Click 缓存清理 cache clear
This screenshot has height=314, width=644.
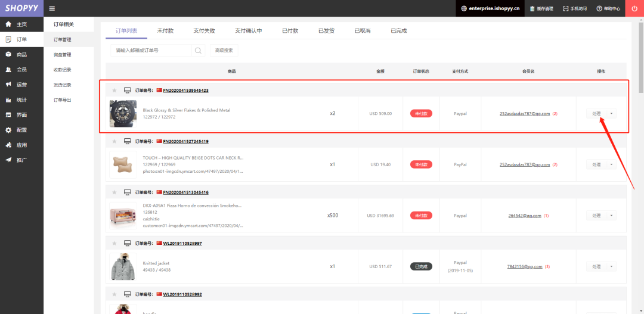[x=541, y=8]
